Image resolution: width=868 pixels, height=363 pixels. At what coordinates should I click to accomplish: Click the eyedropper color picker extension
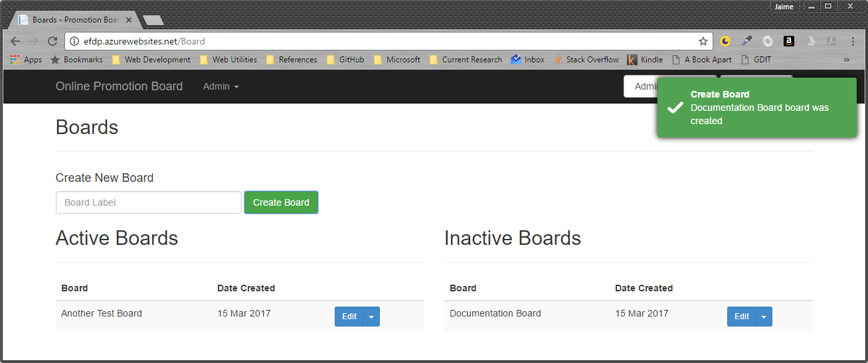click(746, 41)
